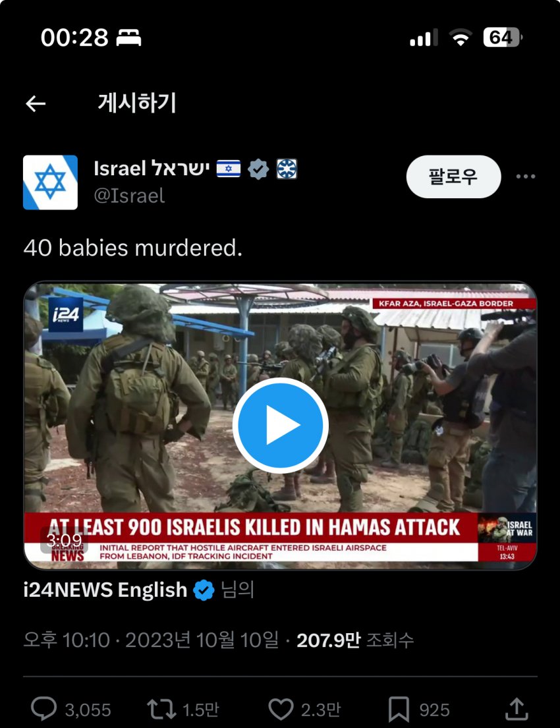Image resolution: width=560 pixels, height=728 pixels.
Task: Go back using the left arrow
Action: (36, 103)
